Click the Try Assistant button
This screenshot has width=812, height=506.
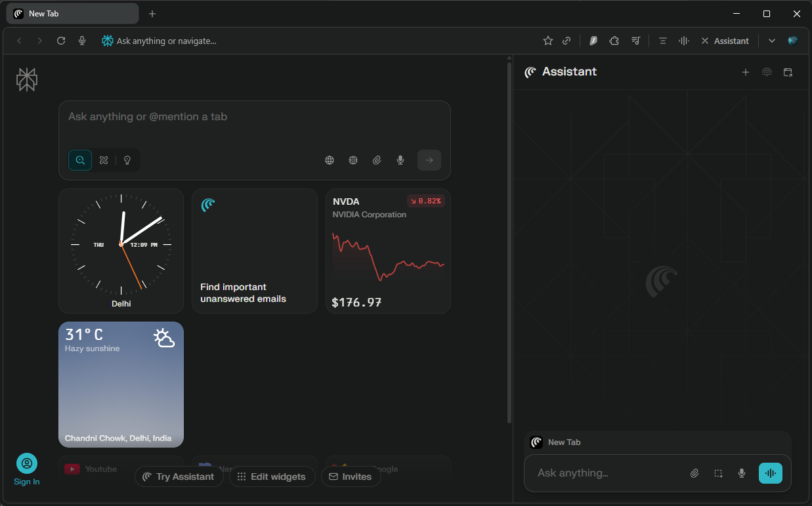pos(179,476)
